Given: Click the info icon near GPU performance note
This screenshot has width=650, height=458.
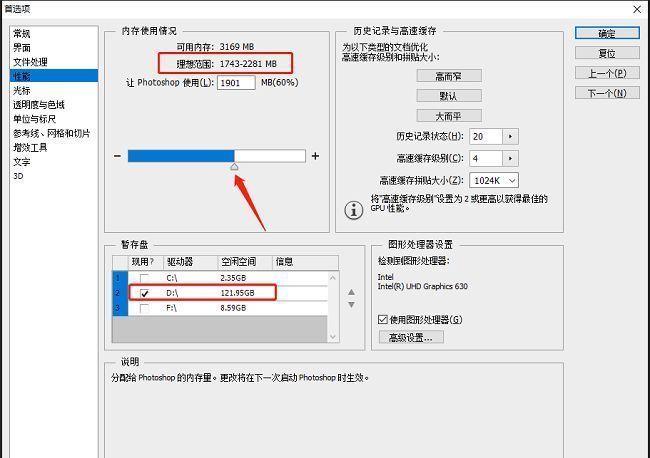Looking at the screenshot, I should pos(353,209).
